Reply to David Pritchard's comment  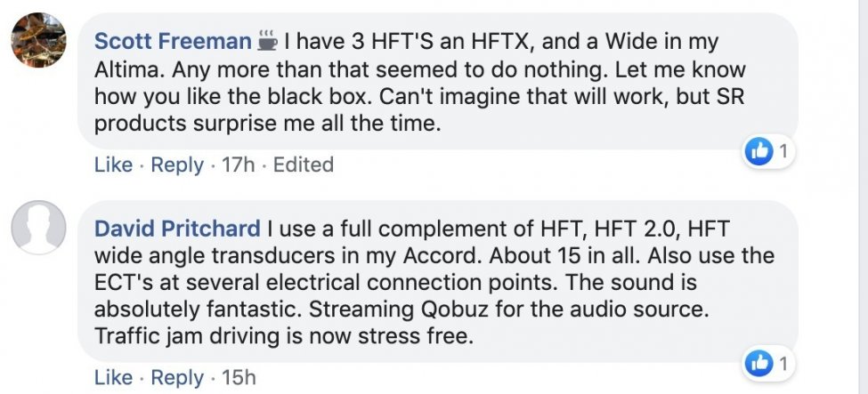pos(176,377)
